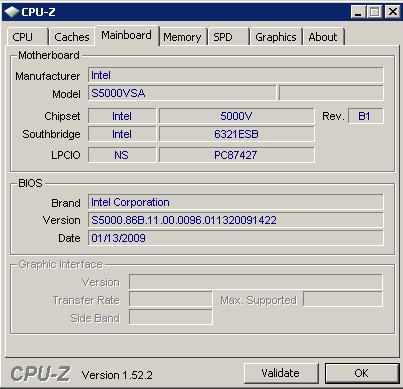Click the revision value B1

point(366,116)
